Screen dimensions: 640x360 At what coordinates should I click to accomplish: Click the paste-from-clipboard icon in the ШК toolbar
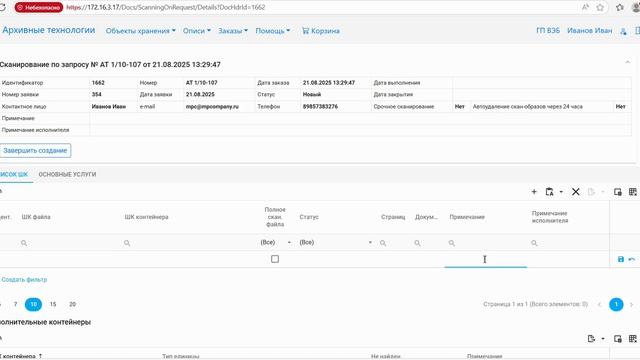click(549, 192)
